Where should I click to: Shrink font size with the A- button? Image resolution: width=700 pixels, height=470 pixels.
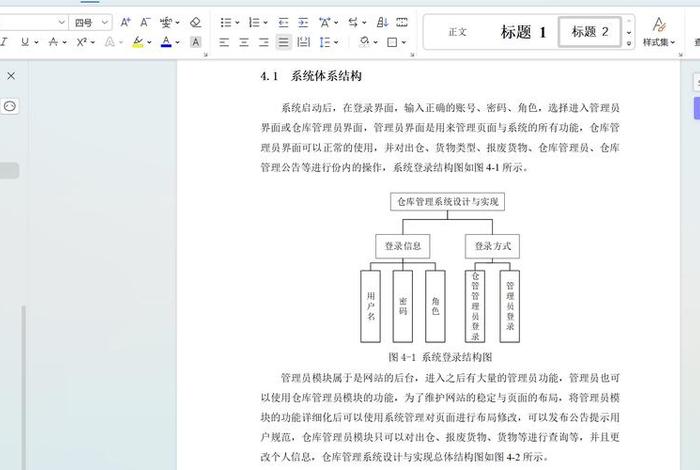coord(145,22)
